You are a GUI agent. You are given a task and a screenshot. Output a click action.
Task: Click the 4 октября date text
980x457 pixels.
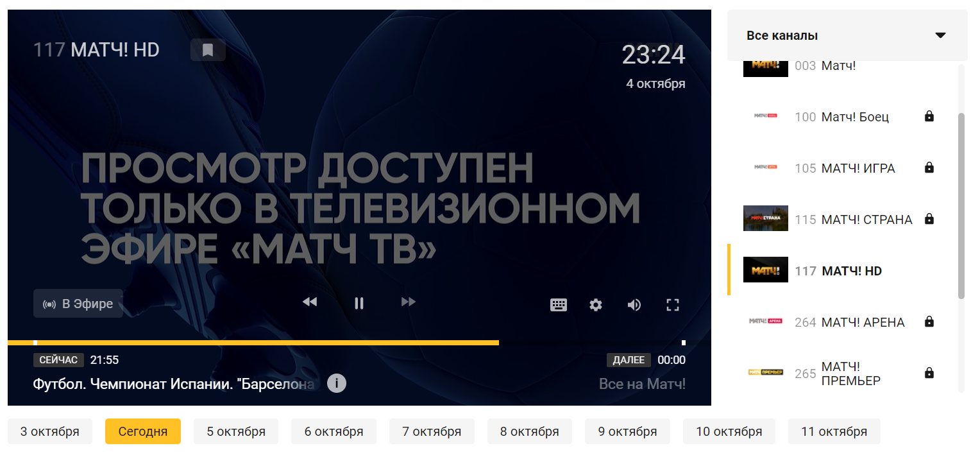click(655, 83)
